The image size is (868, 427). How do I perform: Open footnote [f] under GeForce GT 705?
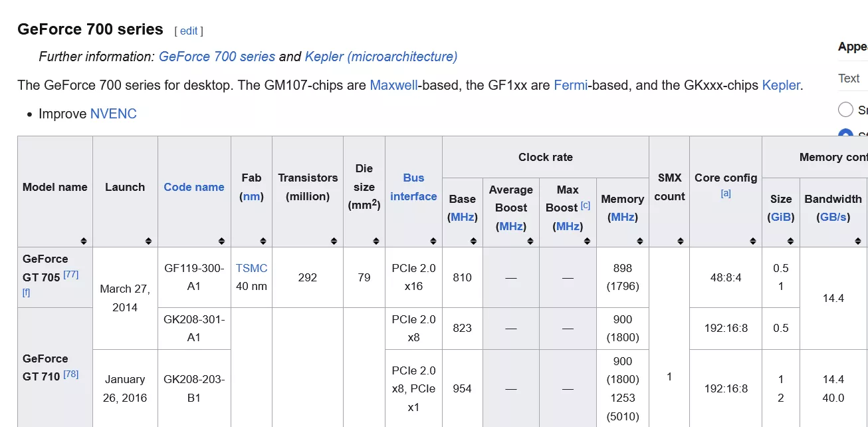[26, 292]
